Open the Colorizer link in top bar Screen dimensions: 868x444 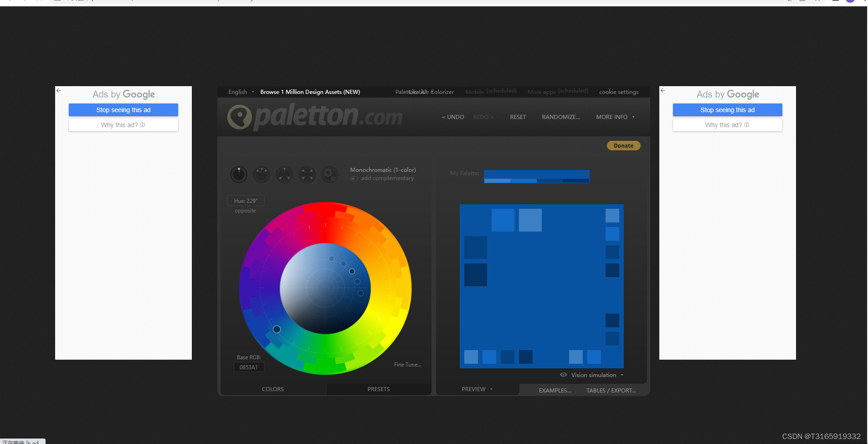tap(442, 92)
